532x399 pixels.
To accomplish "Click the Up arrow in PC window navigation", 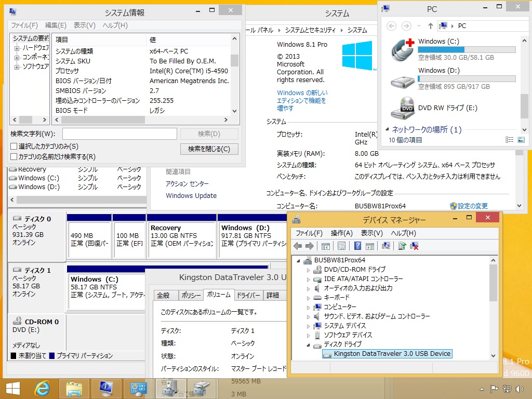I will [431, 26].
